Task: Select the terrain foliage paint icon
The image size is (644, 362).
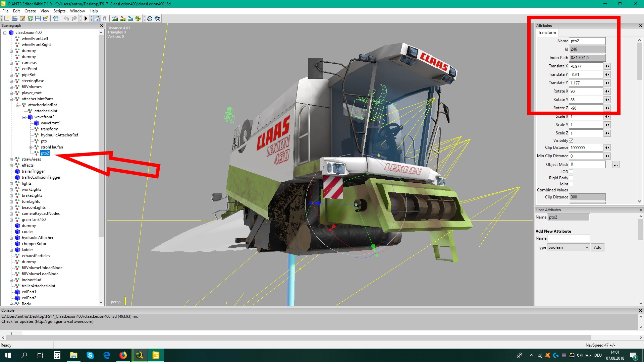Action: point(138,18)
